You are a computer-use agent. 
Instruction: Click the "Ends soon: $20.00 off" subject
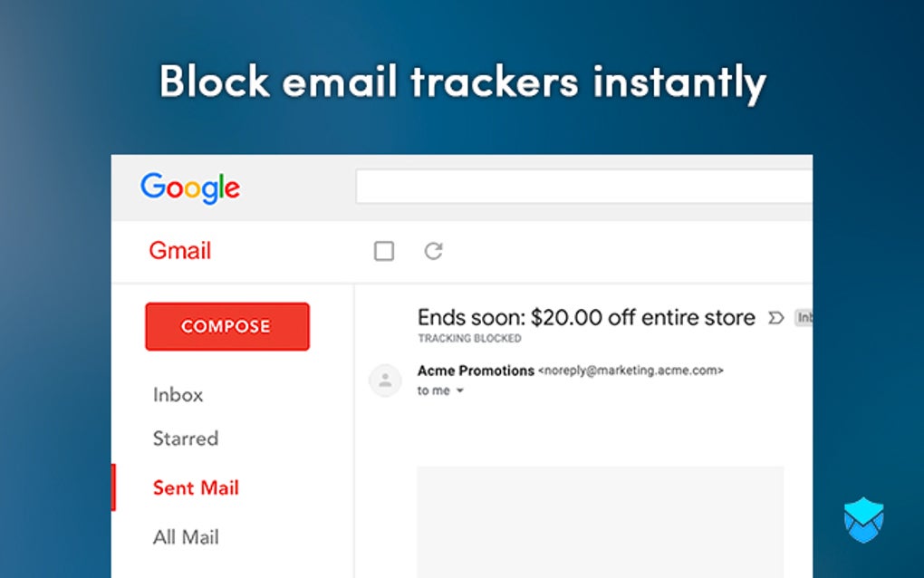pyautogui.click(x=586, y=318)
